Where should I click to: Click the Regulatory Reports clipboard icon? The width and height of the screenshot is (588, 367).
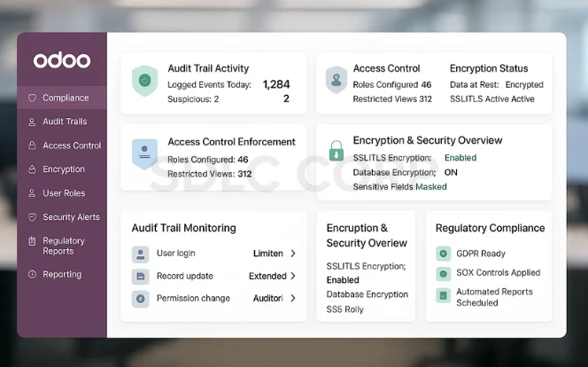click(32, 241)
